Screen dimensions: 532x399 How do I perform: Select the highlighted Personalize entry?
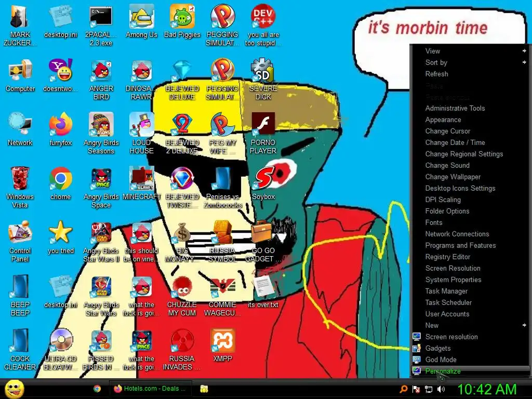click(x=471, y=371)
